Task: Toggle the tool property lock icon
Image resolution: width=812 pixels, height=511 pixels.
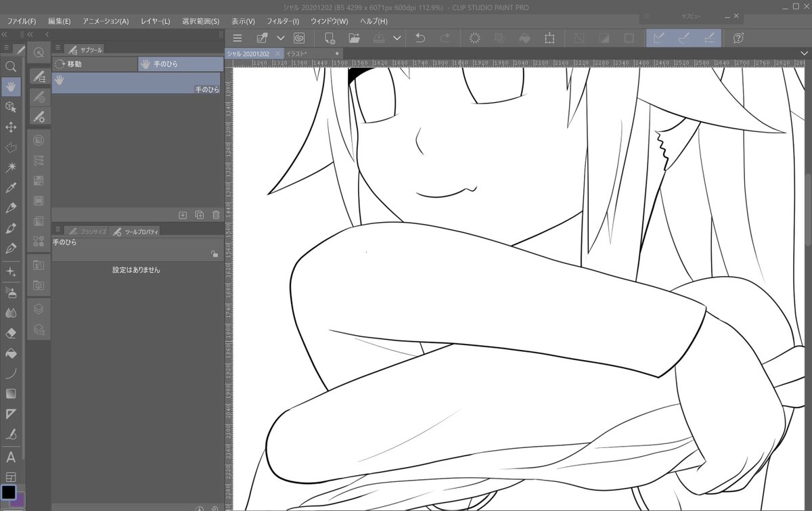Action: [215, 254]
